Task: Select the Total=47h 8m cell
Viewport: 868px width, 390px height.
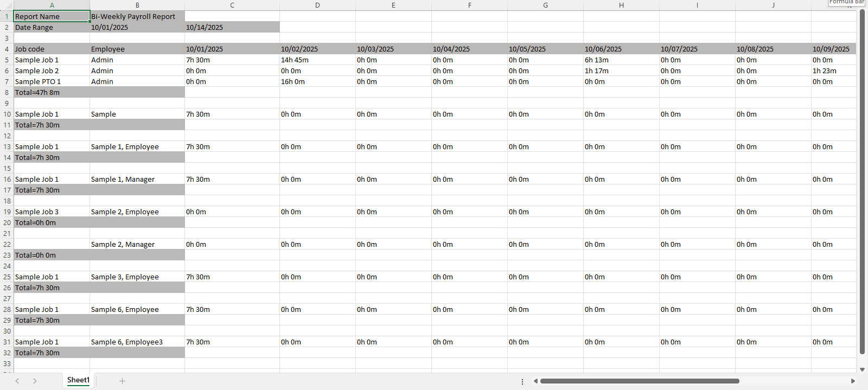Action: point(52,92)
